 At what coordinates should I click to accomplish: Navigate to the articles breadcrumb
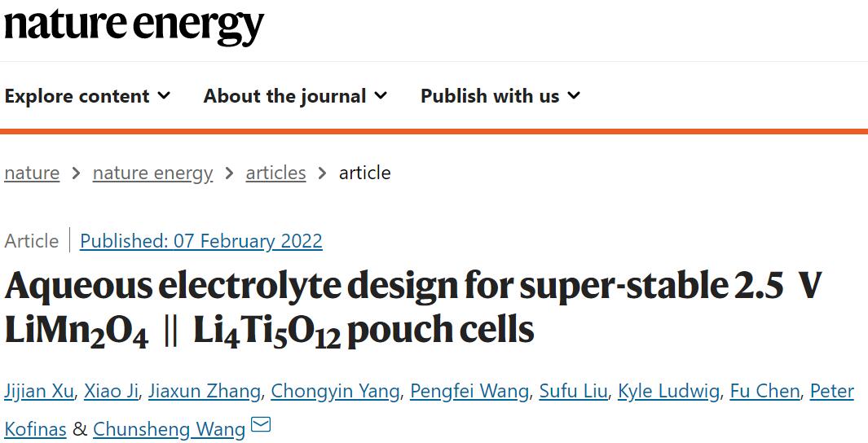tap(275, 173)
